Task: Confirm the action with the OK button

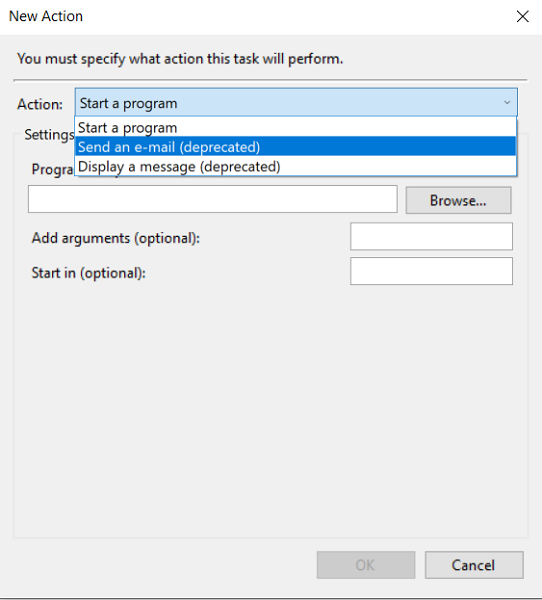Action: (366, 565)
